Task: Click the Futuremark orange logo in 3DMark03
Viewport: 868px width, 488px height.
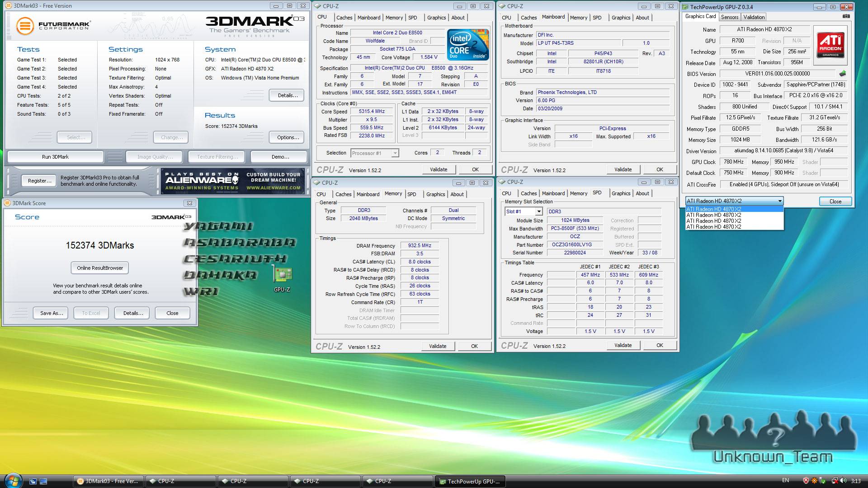Action: click(x=25, y=26)
